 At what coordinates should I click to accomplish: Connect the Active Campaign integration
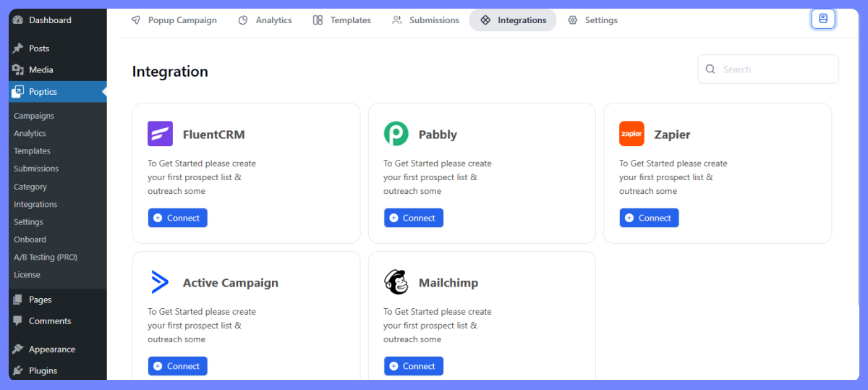point(178,366)
